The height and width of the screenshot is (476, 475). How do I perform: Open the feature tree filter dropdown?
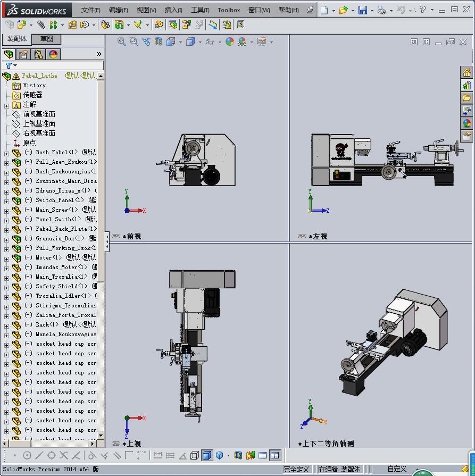pos(11,65)
